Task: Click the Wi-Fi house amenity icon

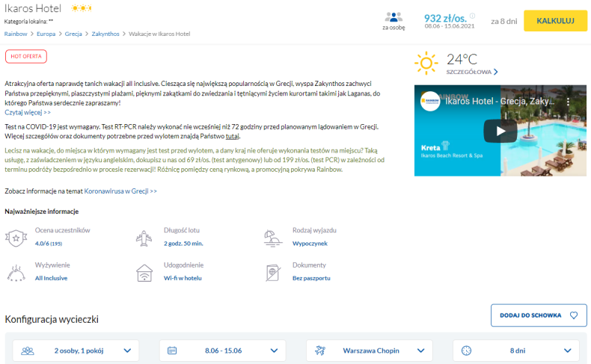Action: 144,273
